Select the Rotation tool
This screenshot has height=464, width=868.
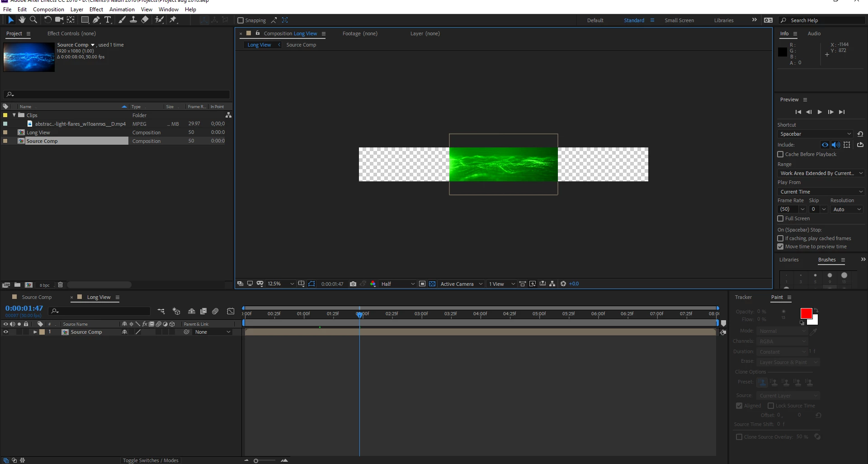tap(47, 20)
